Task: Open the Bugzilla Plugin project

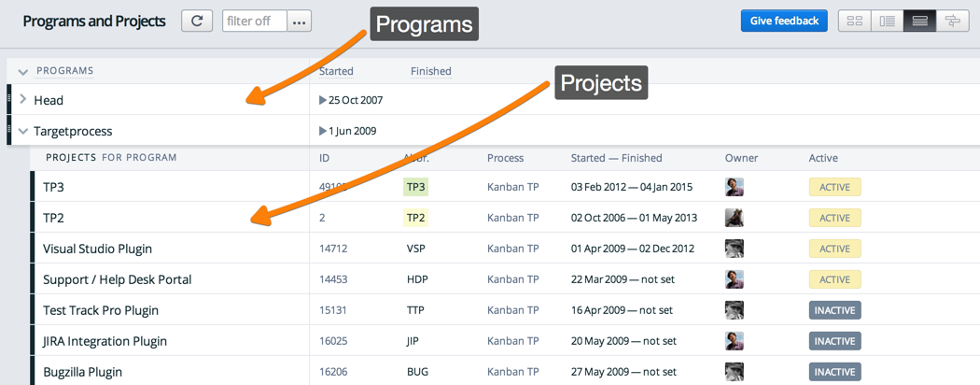Action: coord(82,372)
